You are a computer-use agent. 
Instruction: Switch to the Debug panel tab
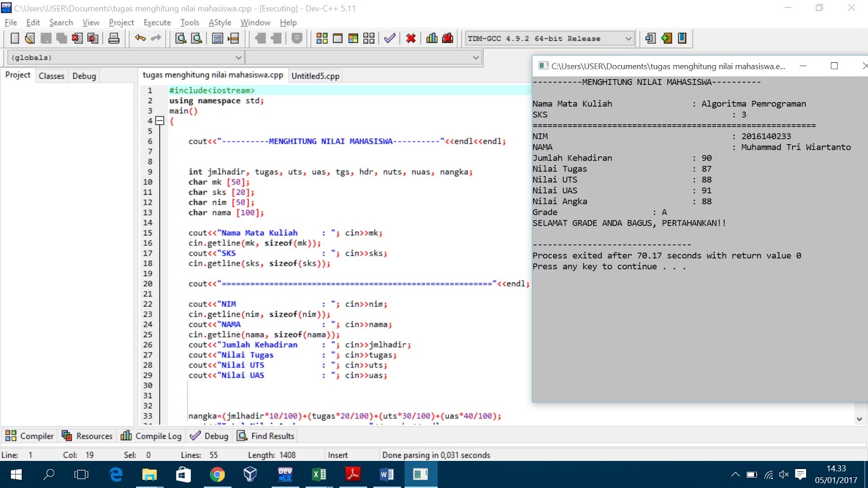pyautogui.click(x=84, y=76)
